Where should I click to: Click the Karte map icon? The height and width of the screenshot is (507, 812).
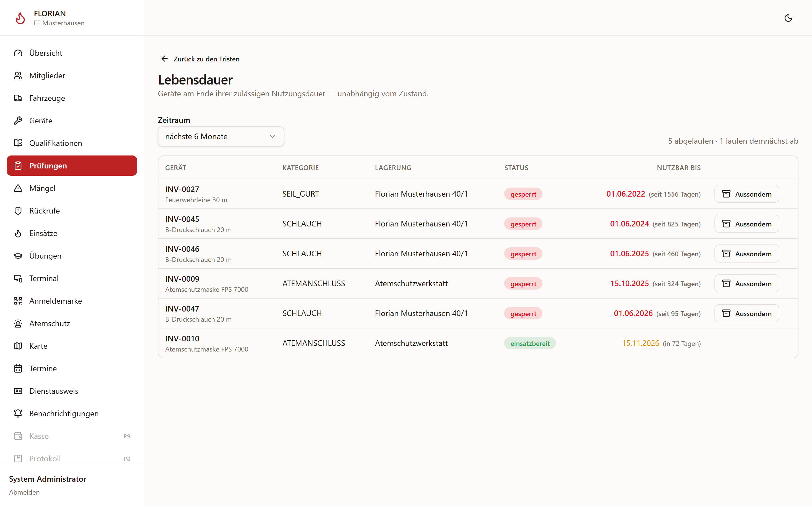point(18,346)
